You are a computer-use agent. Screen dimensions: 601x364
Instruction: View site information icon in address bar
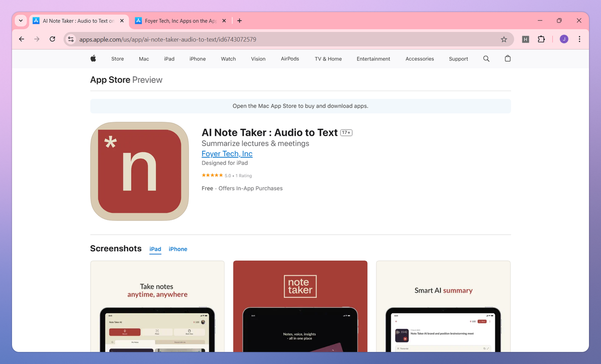(x=71, y=39)
